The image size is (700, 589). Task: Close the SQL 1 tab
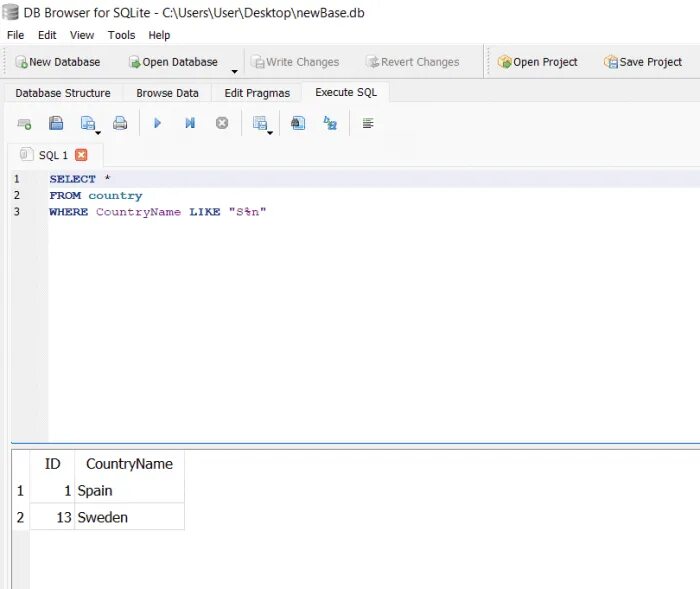point(81,155)
